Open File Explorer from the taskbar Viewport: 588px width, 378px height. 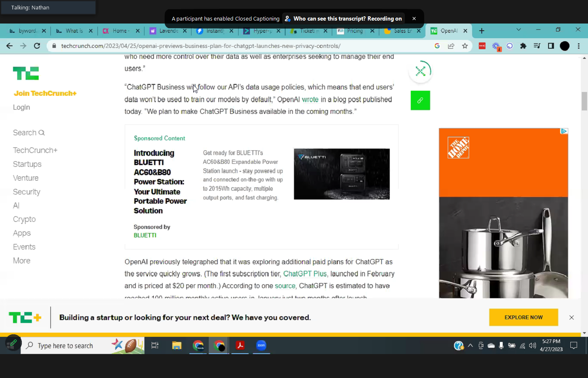pos(177,345)
